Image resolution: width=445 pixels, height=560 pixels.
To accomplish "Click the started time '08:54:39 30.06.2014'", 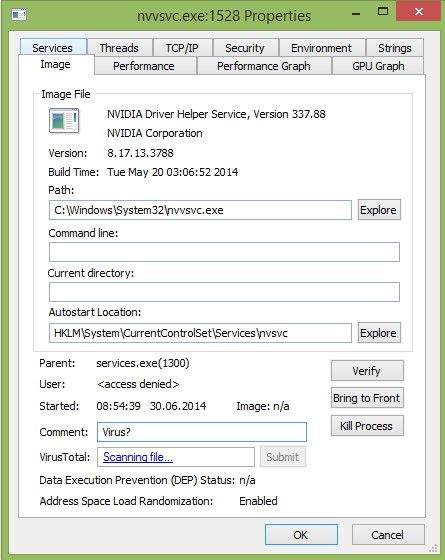I will coord(151,406).
